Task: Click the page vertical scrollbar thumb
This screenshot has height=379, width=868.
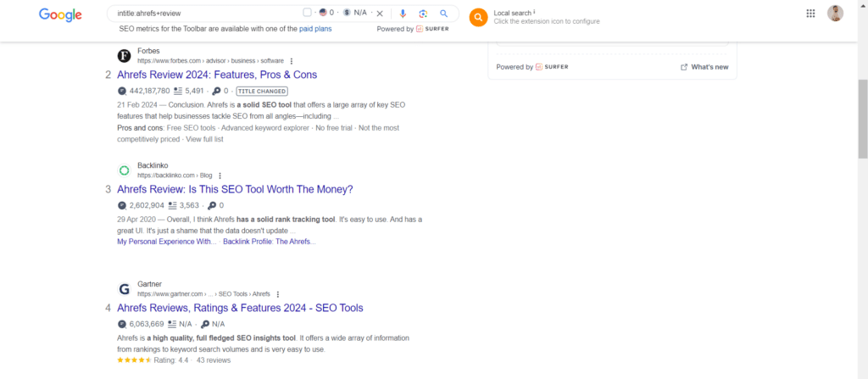Action: pyautogui.click(x=863, y=119)
